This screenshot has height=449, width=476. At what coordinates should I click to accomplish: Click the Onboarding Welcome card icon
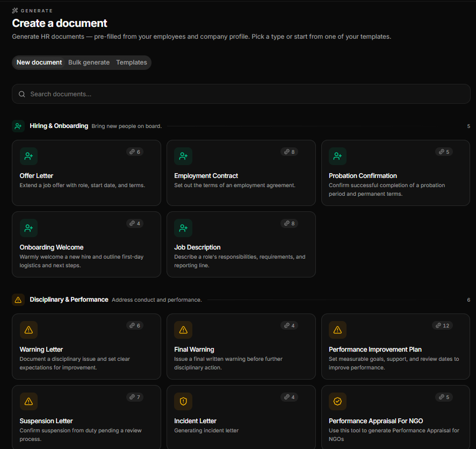click(28, 228)
